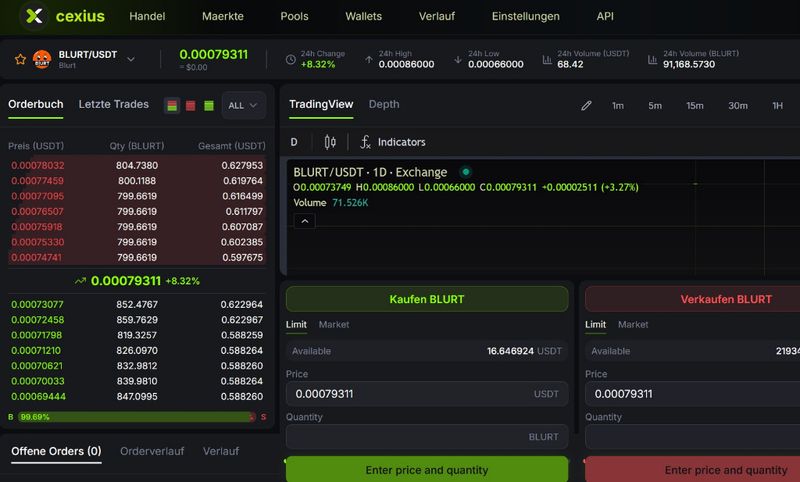Screen dimensions: 800x482
Task: Click green Enter price and quantity button
Action: 427,469
